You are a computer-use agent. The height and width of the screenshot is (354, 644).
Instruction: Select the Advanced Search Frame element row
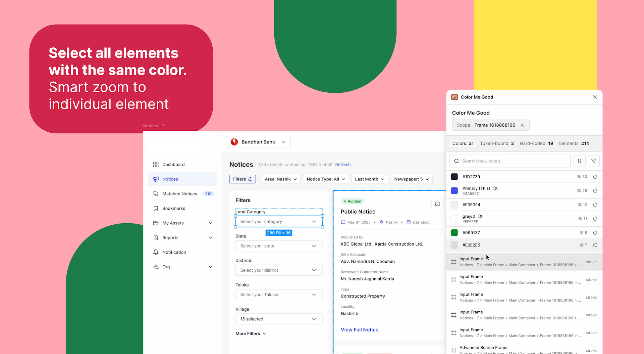click(524, 349)
